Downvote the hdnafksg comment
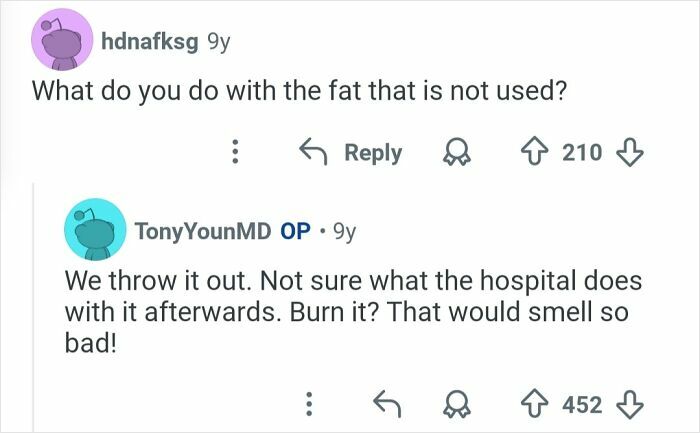The height and width of the screenshot is (433, 700). (x=629, y=152)
